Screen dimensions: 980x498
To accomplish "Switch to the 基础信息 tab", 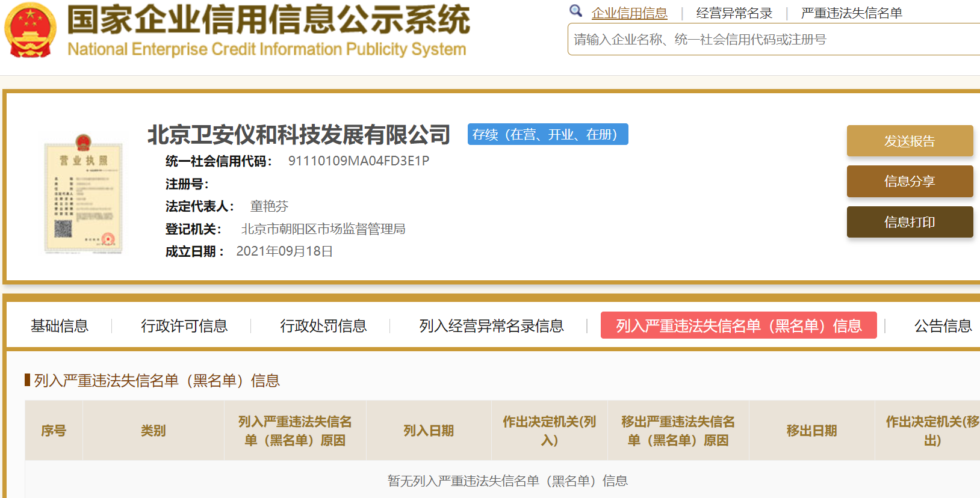I will 60,326.
